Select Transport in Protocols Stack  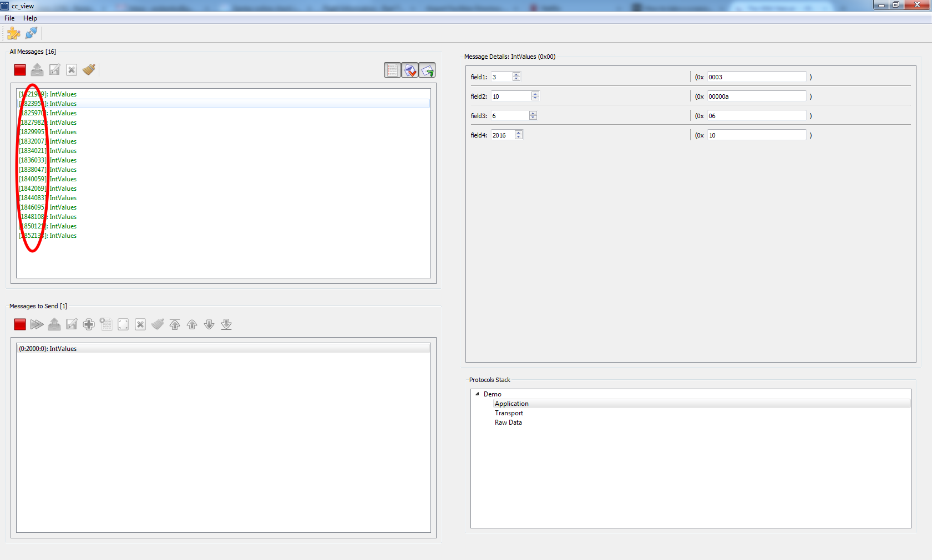[x=509, y=413]
